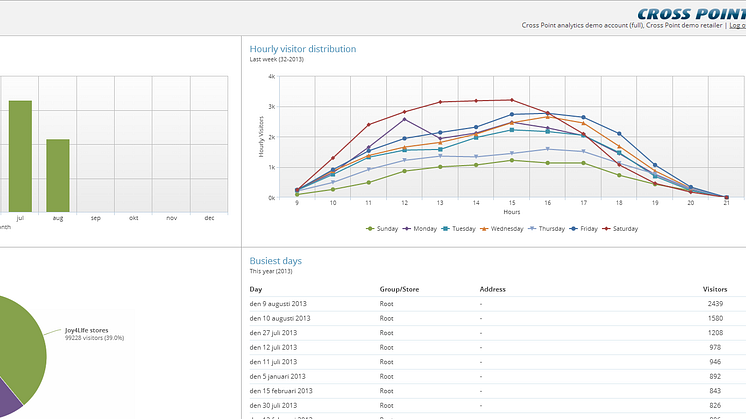Click the Group/Store column header
This screenshot has height=419, width=746.
pyautogui.click(x=399, y=289)
